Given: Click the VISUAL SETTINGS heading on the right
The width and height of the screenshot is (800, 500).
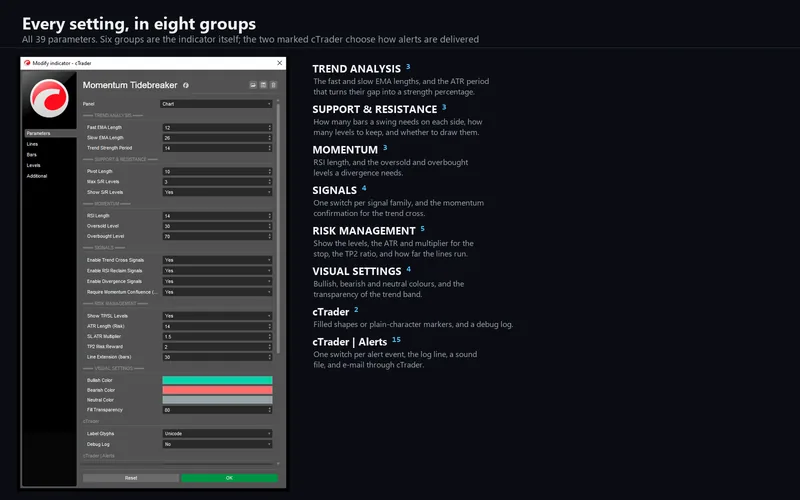Looking at the screenshot, I should (x=357, y=271).
